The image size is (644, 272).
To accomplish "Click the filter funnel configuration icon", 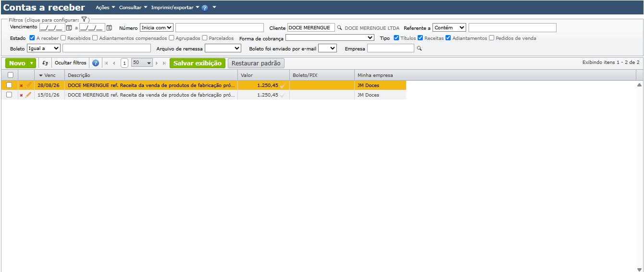I will coord(84,20).
